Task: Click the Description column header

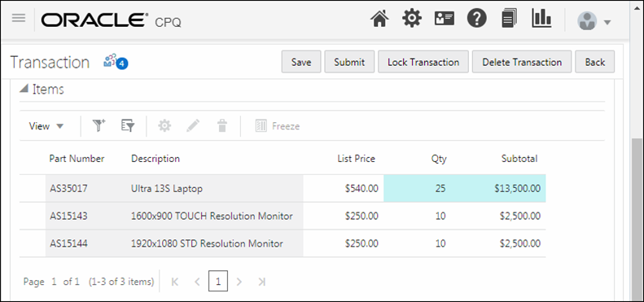Action: 156,159
